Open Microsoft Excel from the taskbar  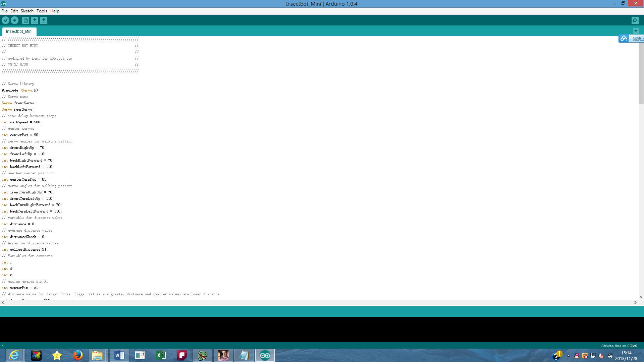[x=161, y=355]
